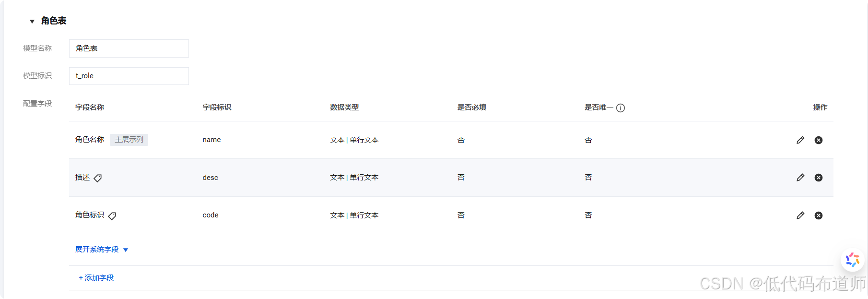
Task: Click the 模型名称 label
Action: pos(37,48)
